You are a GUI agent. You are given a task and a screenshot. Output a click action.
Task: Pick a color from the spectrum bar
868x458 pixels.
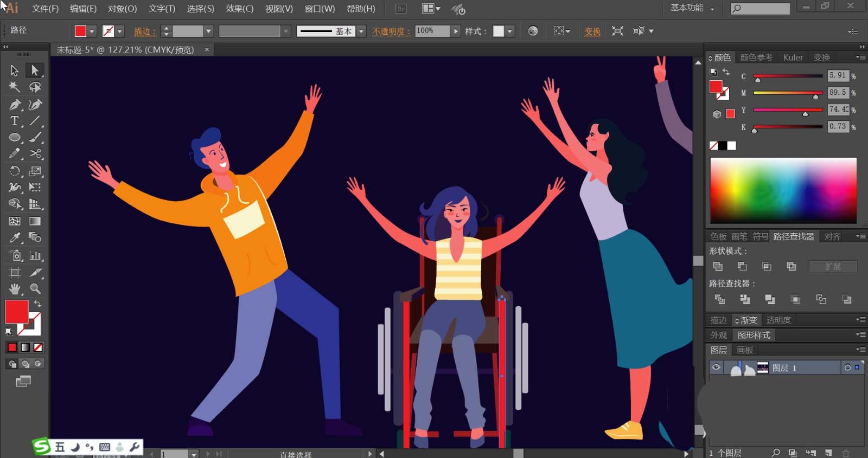point(783,190)
